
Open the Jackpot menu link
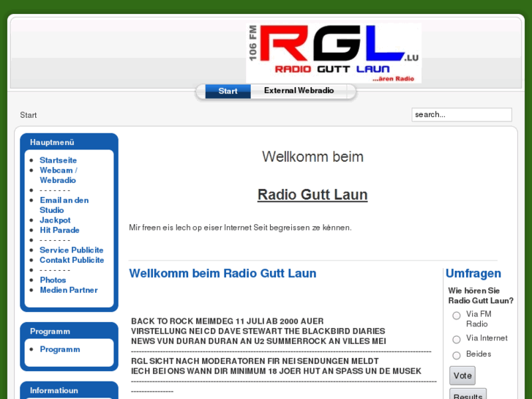coord(55,220)
